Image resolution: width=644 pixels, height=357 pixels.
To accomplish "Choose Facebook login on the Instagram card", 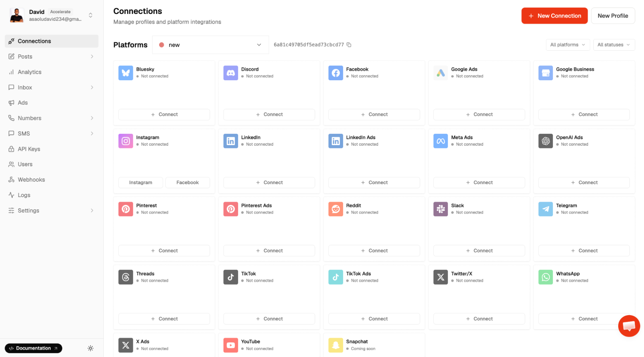I will click(x=187, y=183).
